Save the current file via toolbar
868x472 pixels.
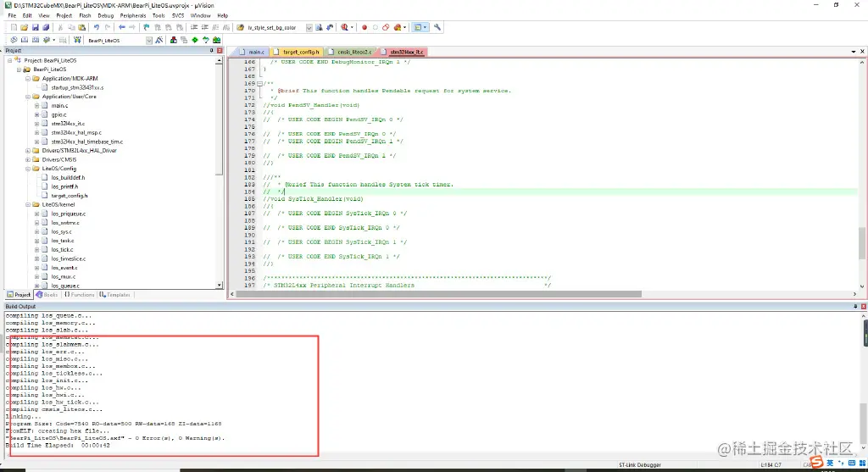35,27
